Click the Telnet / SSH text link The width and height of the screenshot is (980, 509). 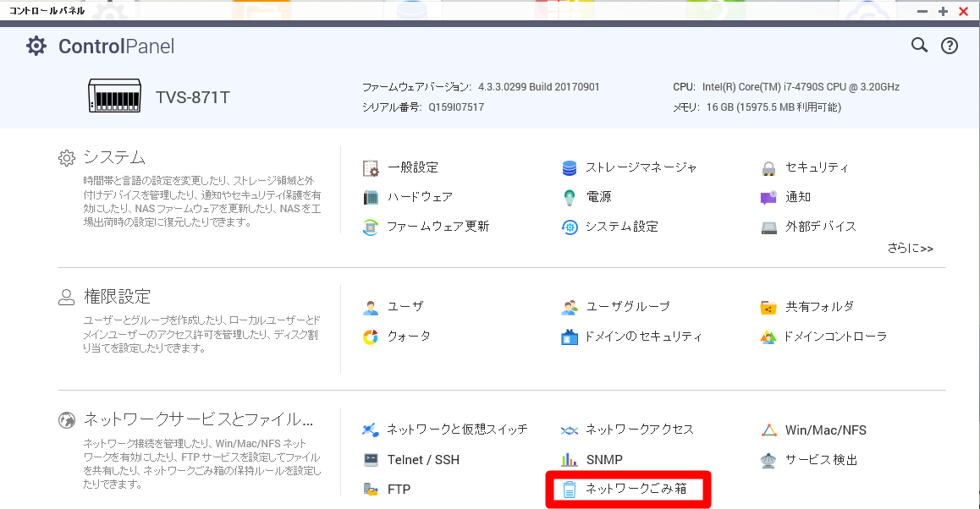pos(423,460)
